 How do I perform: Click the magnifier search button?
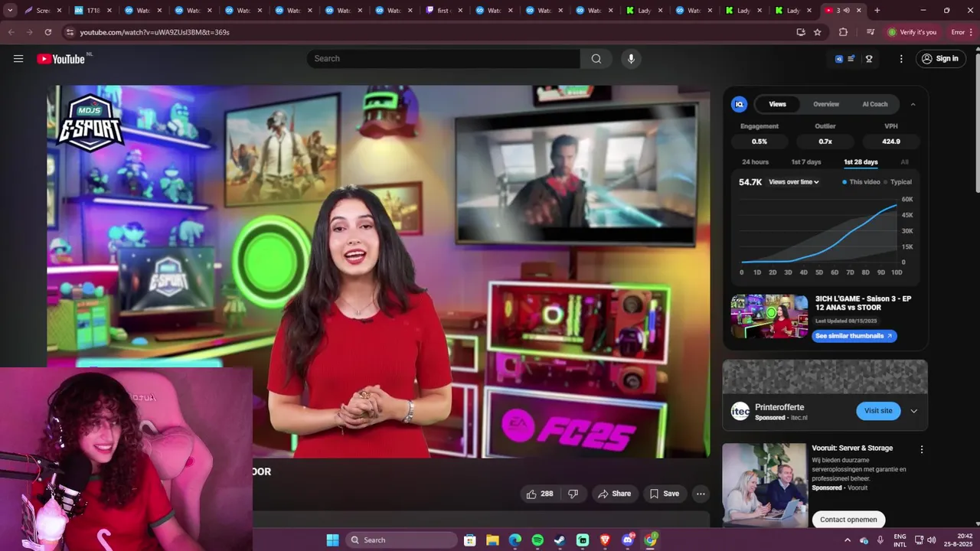(x=596, y=59)
